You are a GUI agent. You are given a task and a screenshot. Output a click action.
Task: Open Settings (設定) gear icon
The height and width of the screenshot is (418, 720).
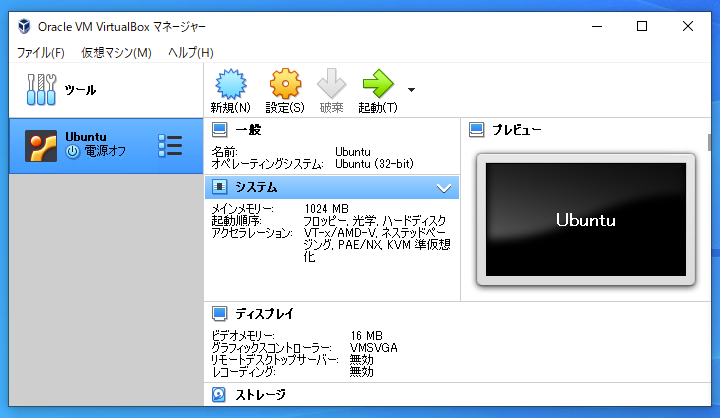[285, 84]
